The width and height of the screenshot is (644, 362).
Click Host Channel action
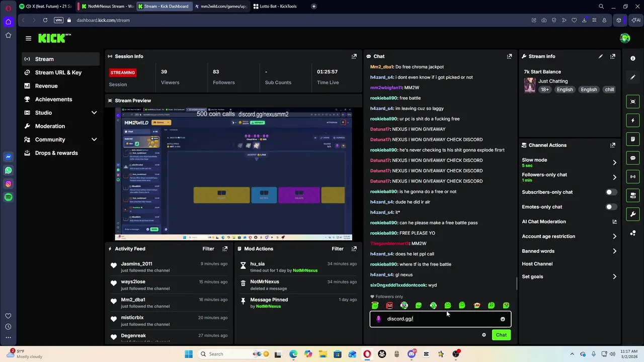pyautogui.click(x=537, y=264)
